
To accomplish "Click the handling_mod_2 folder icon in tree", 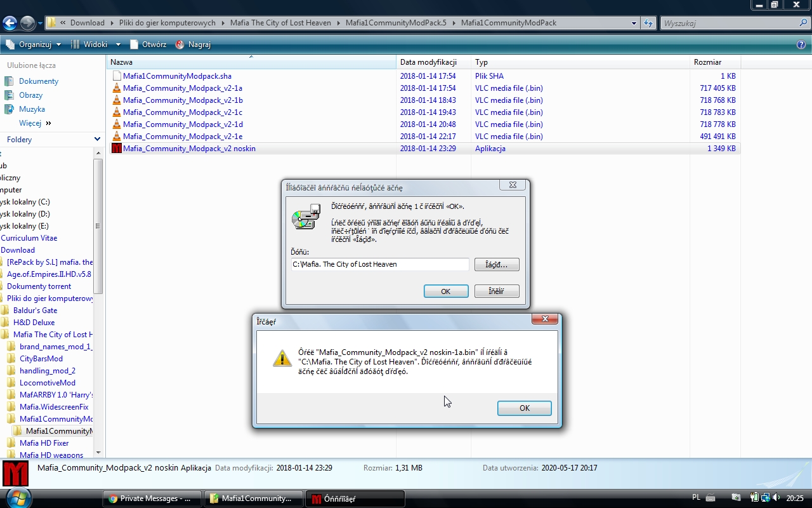I will tap(13, 371).
